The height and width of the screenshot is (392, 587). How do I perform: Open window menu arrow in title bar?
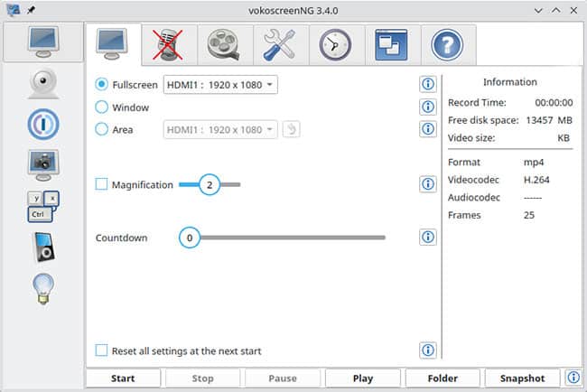tap(540, 10)
